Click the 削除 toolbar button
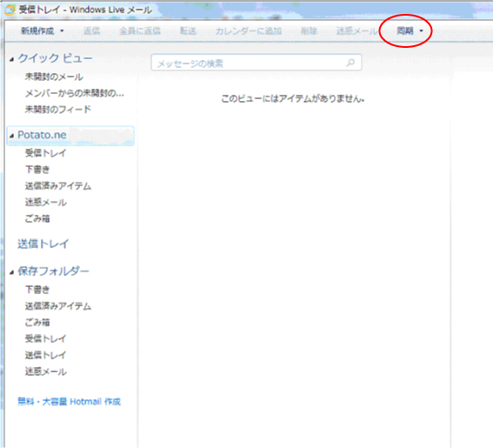 [x=309, y=30]
